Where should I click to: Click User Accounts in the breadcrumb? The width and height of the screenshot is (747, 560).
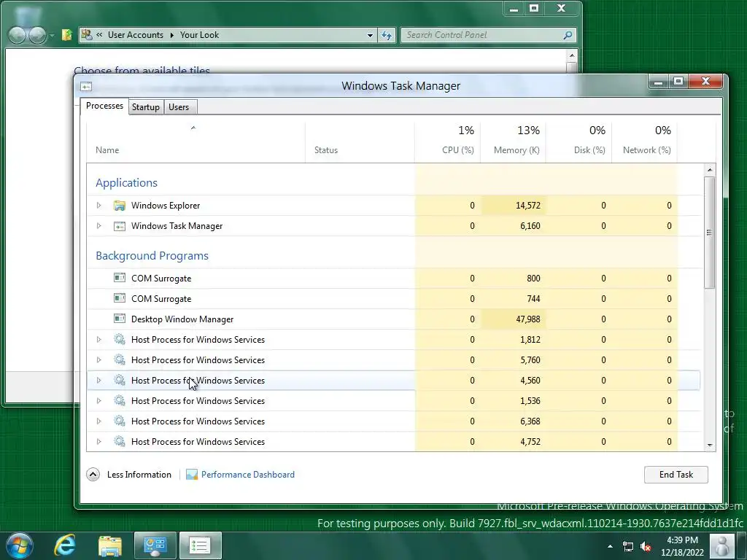(x=135, y=35)
